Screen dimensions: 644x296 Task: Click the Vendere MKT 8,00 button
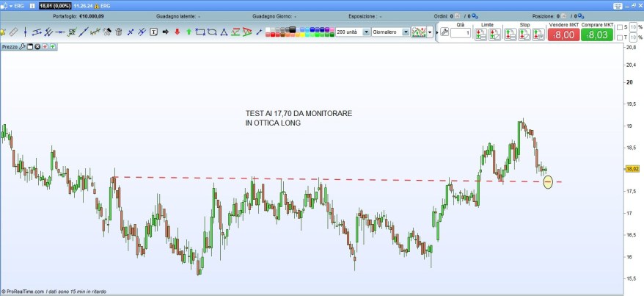point(563,35)
